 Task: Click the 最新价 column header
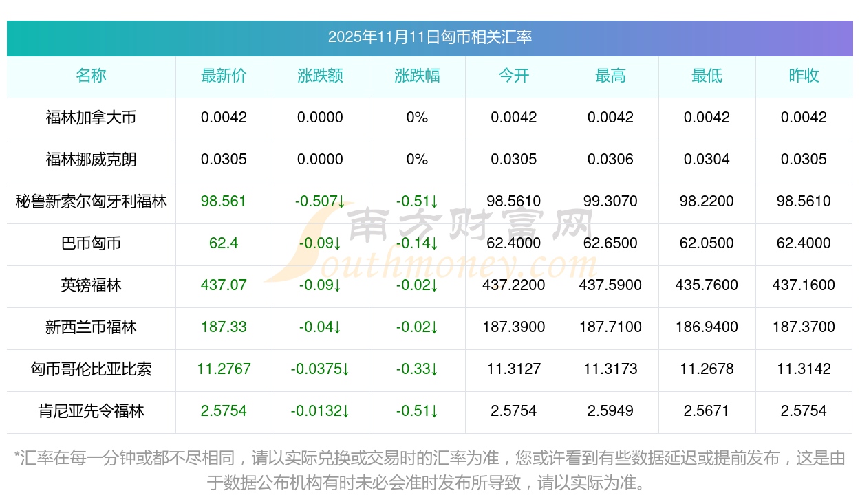click(224, 76)
